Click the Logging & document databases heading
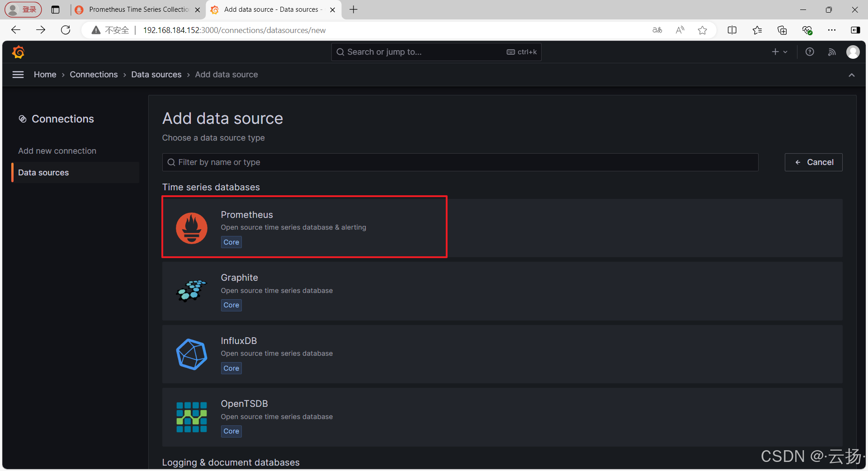 231,462
